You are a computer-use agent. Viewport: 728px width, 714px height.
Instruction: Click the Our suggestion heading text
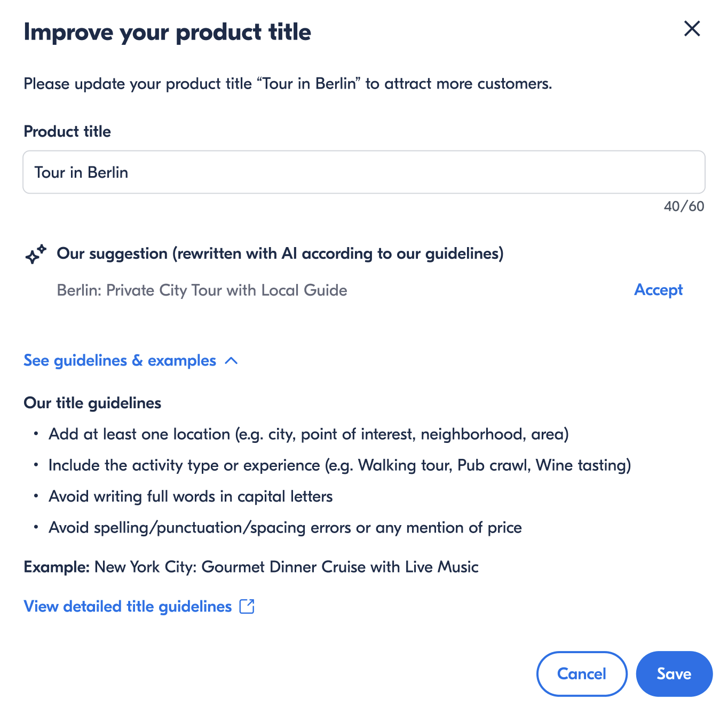coord(280,253)
